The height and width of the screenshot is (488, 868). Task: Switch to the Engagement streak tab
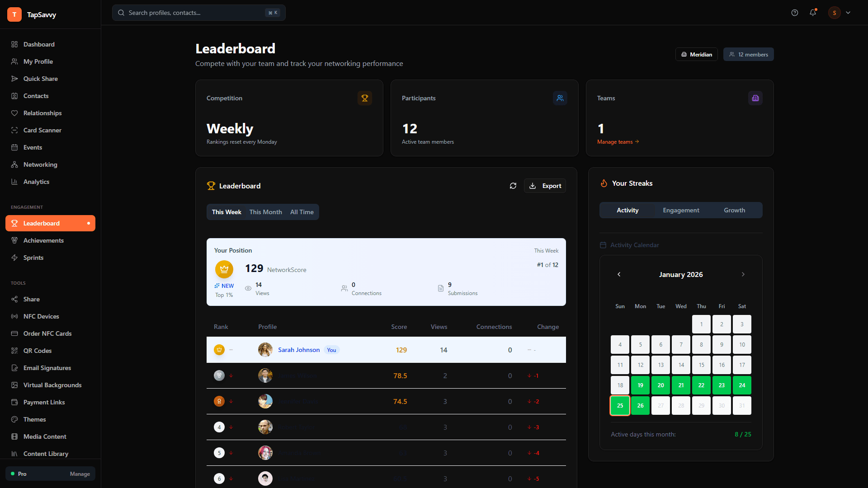tap(681, 210)
